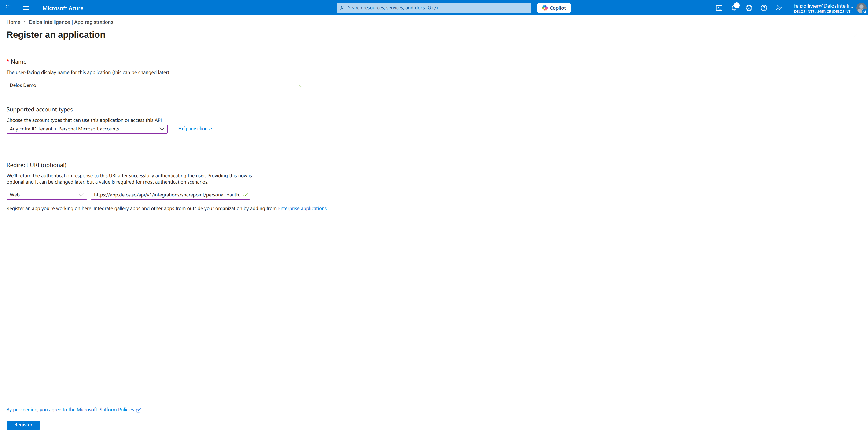The image size is (868, 437).
Task: Expand the Supported account types dropdown
Action: tap(87, 129)
